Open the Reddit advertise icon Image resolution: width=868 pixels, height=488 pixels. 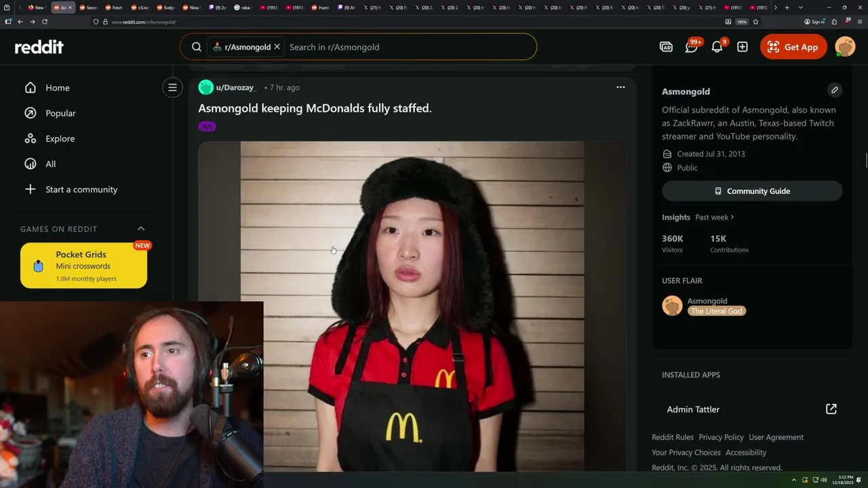(x=666, y=47)
